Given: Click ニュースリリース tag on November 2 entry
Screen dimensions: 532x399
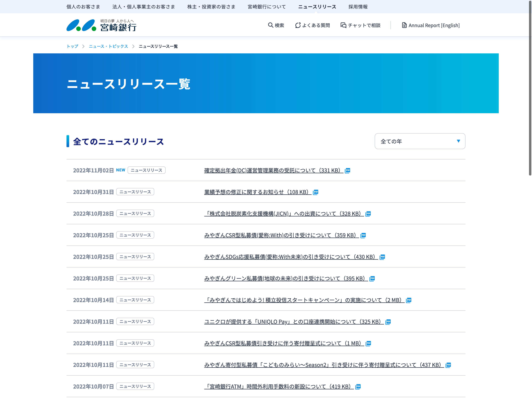Looking at the screenshot, I should (146, 170).
